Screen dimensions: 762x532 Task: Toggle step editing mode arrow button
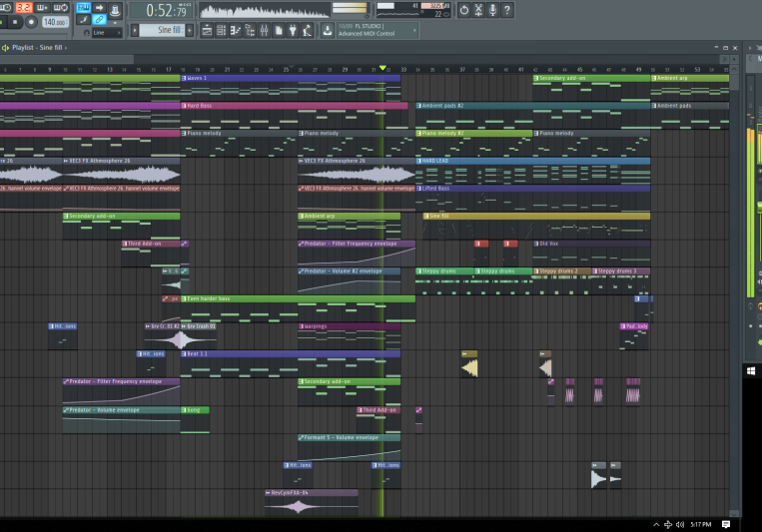click(99, 8)
